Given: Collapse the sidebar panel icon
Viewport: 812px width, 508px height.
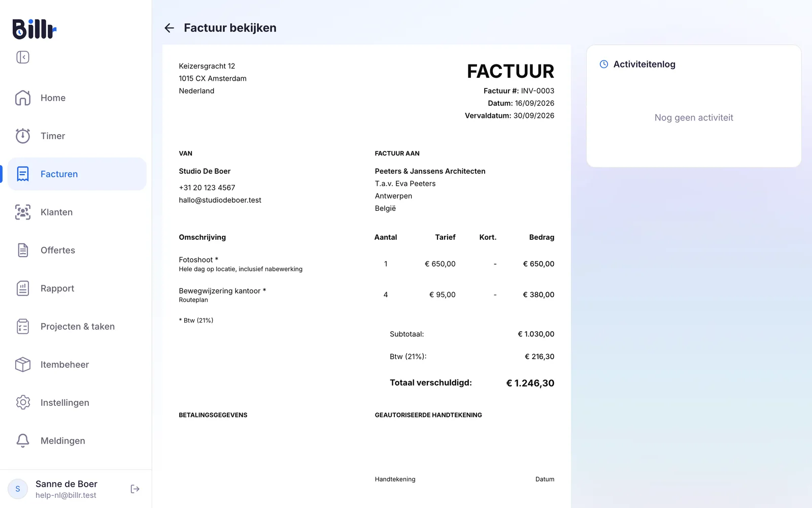Looking at the screenshot, I should click(23, 57).
